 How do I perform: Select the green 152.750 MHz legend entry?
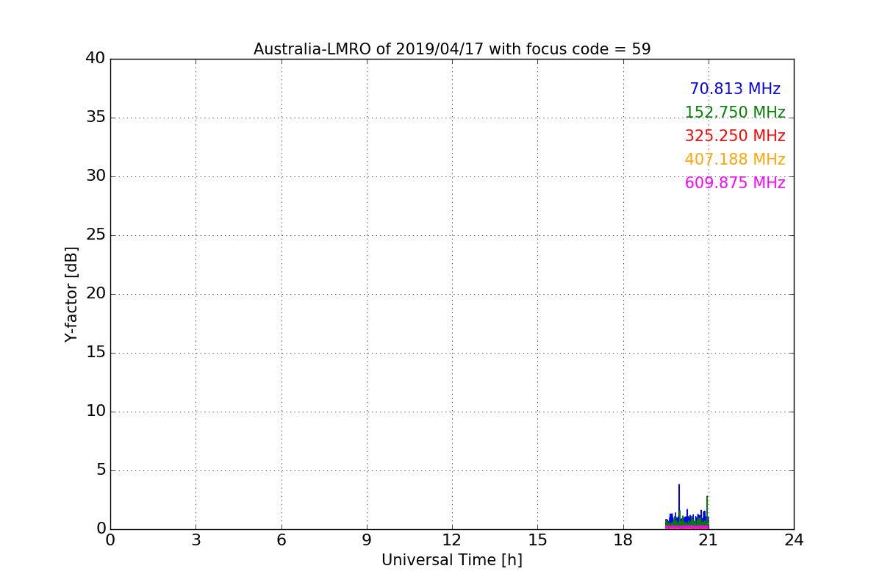pyautogui.click(x=734, y=112)
